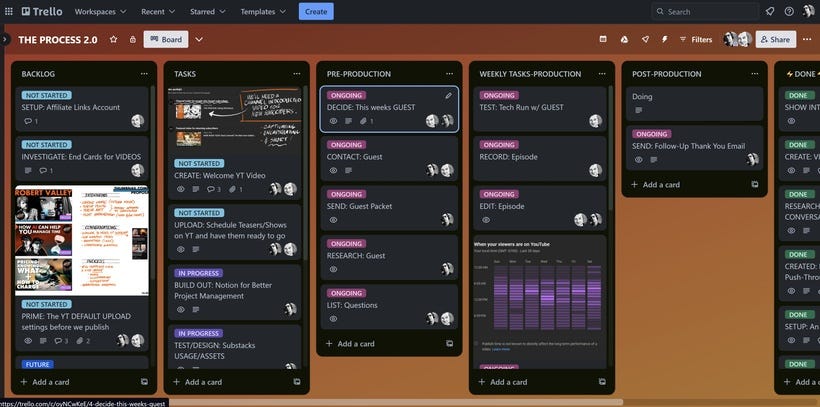
Task: Focus the Search input field
Action: (x=705, y=11)
